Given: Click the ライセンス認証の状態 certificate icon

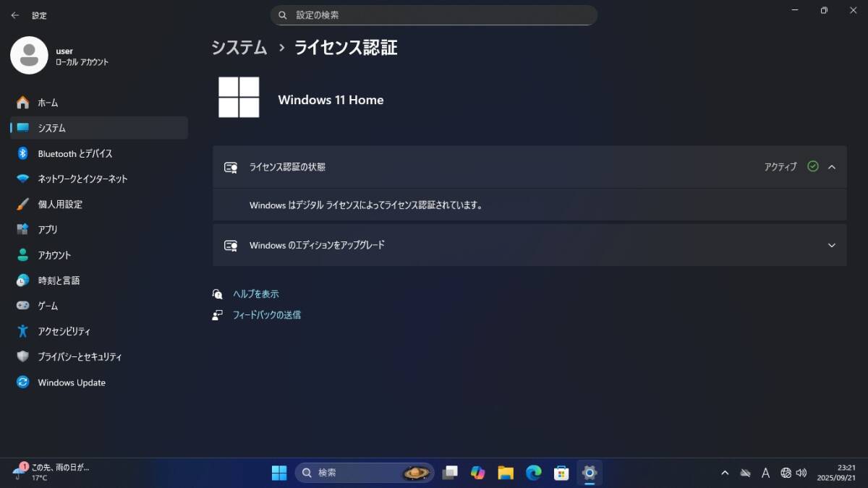Looking at the screenshot, I should pos(231,167).
